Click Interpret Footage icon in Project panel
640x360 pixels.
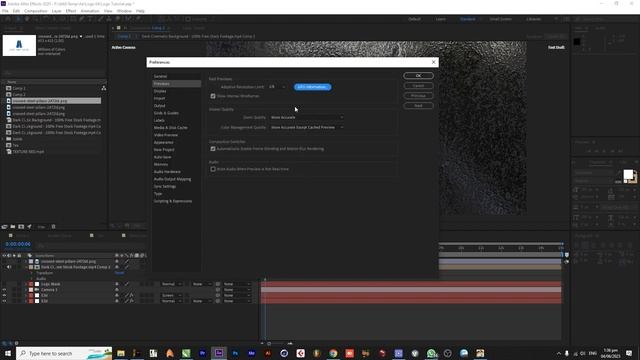(4, 227)
